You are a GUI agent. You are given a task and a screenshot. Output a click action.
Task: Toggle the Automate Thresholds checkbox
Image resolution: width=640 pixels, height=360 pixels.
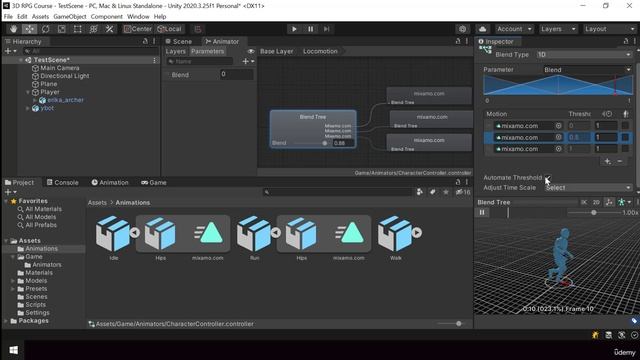547,178
